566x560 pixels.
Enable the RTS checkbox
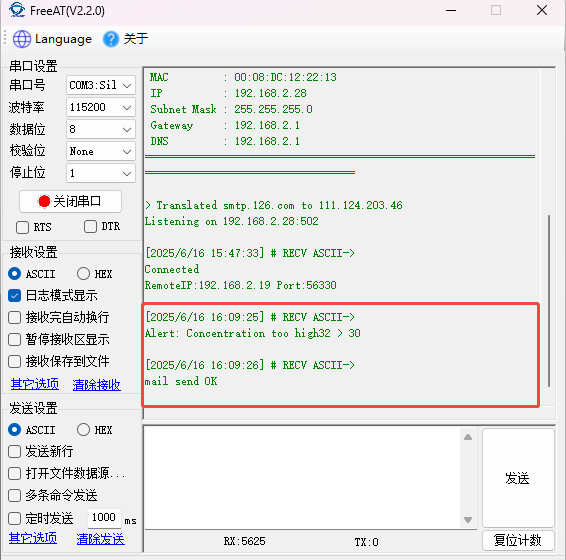click(22, 227)
